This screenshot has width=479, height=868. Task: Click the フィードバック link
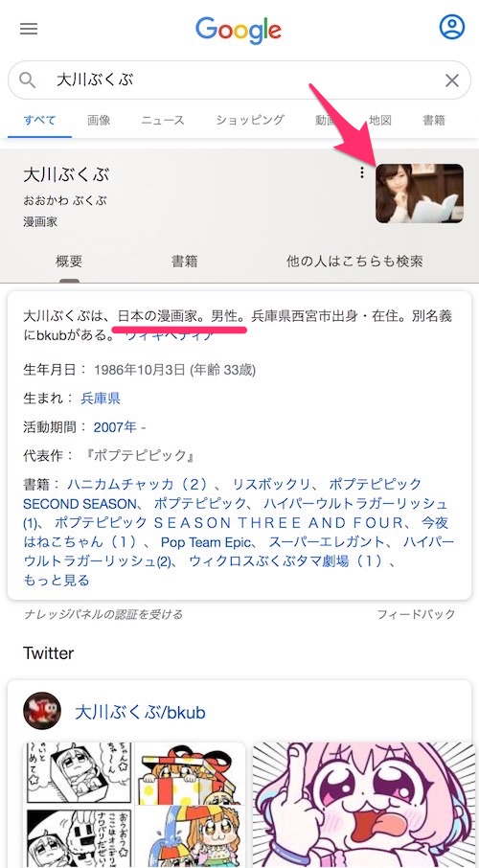[x=416, y=614]
